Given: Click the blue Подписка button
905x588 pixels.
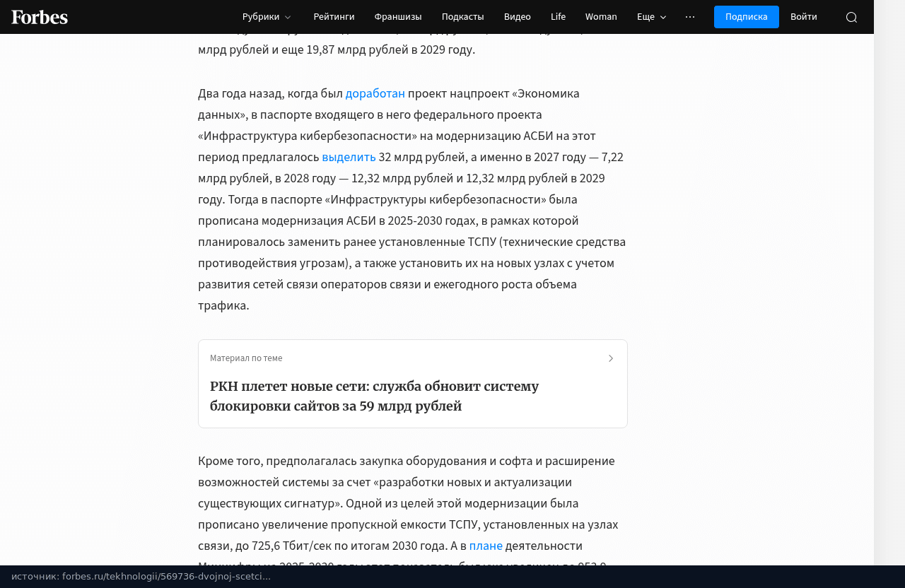Looking at the screenshot, I should tap(747, 17).
